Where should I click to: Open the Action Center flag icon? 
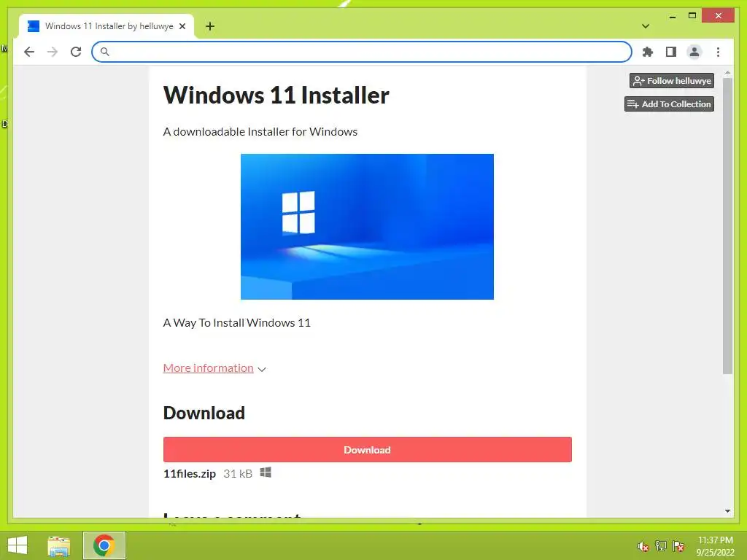point(678,546)
